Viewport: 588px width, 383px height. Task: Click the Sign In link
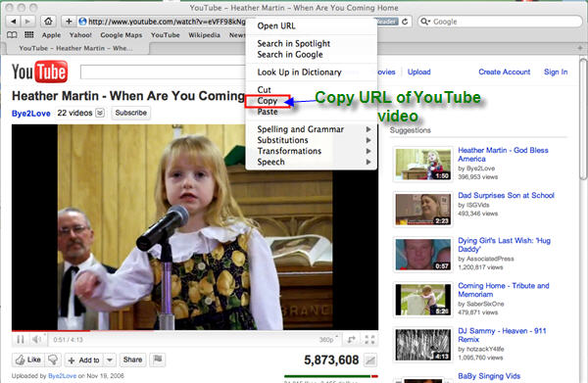[x=556, y=72]
